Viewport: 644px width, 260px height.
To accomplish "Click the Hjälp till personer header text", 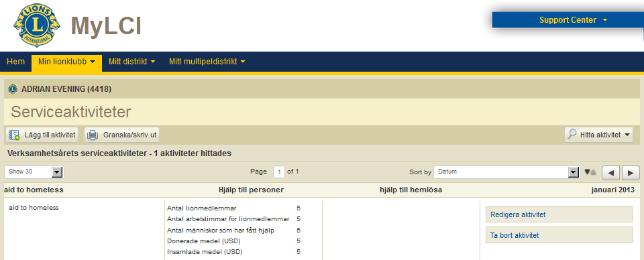I will tap(251, 190).
